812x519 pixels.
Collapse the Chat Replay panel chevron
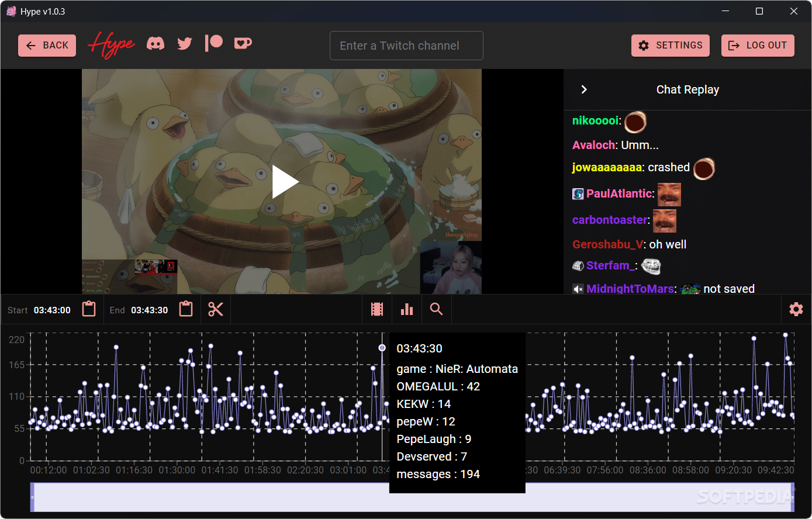[583, 89]
